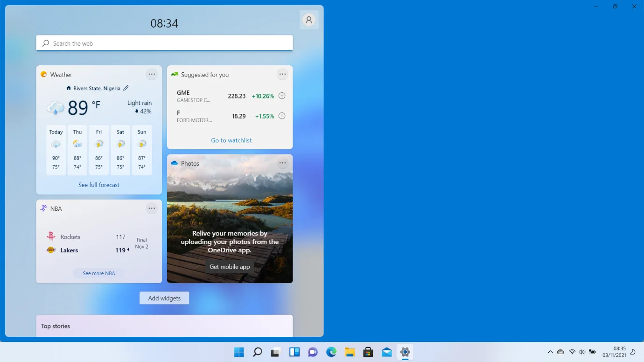The image size is (644, 362).
Task: Open the Mail app from the taskbar
Action: coord(387,352)
